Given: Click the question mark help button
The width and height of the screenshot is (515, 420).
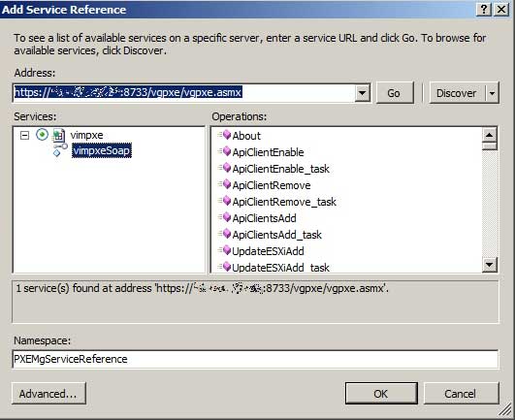Looking at the screenshot, I should coord(484,9).
